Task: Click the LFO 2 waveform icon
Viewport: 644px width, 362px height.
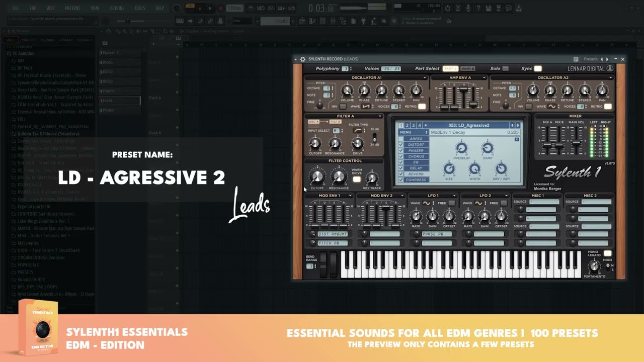Action: 478,203
